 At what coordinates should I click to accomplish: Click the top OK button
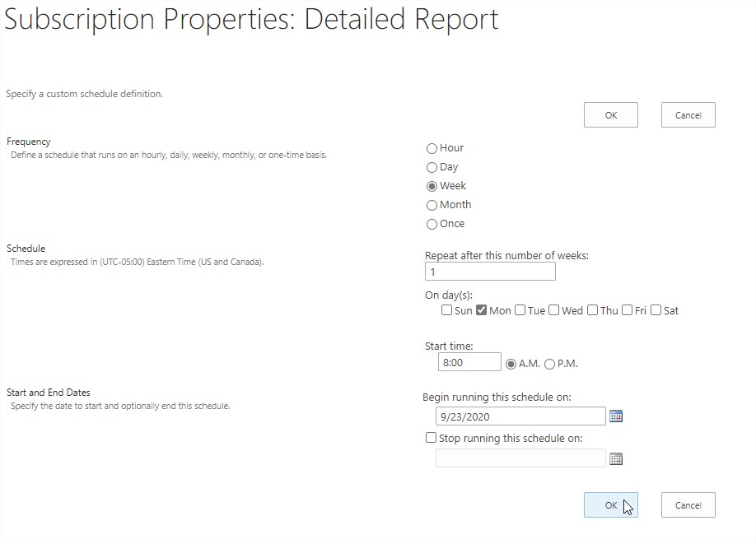click(611, 114)
